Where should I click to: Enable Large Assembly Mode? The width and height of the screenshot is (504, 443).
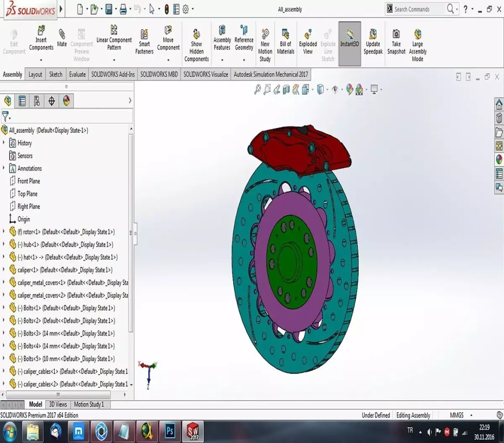pos(417,40)
